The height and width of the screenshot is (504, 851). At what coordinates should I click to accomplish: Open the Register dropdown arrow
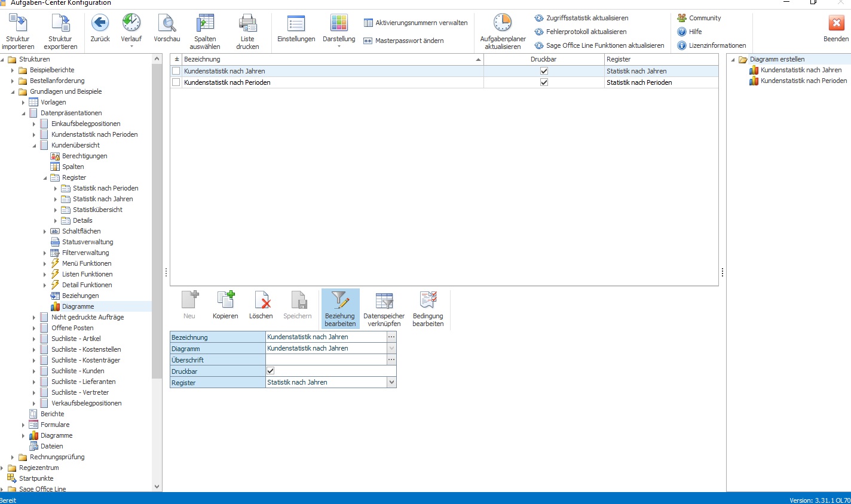(391, 382)
